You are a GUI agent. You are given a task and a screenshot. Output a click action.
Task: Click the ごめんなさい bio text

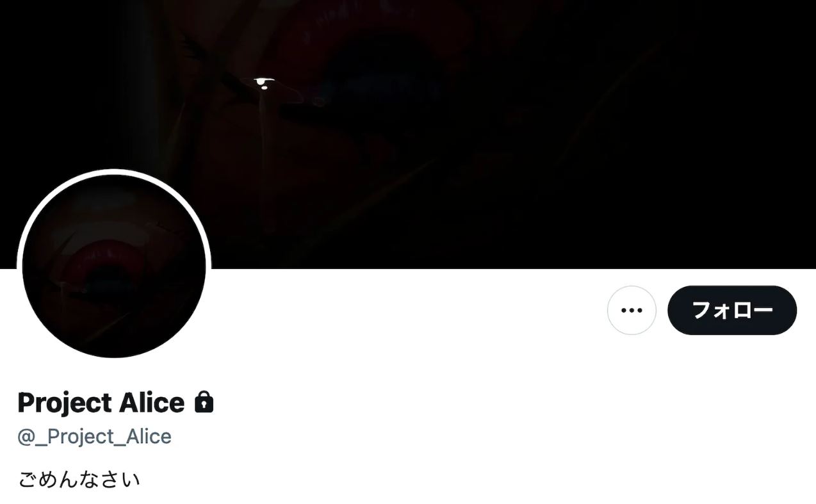click(x=79, y=479)
